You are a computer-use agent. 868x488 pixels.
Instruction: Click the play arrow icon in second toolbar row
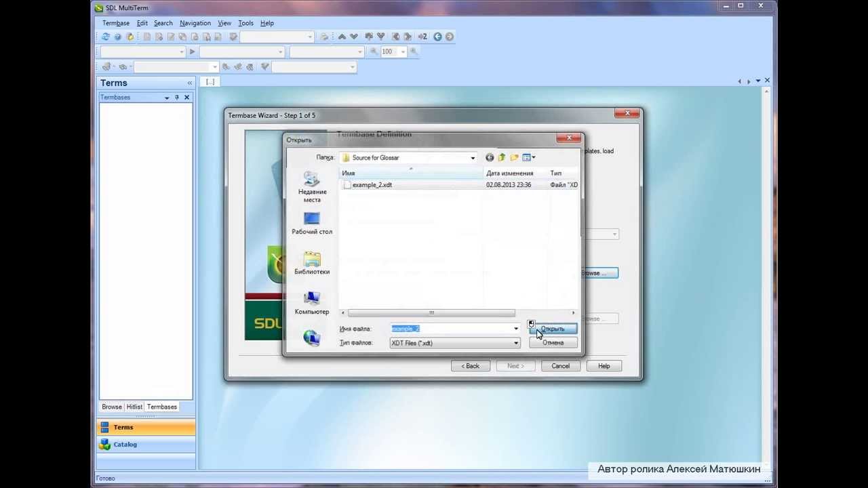tap(193, 52)
